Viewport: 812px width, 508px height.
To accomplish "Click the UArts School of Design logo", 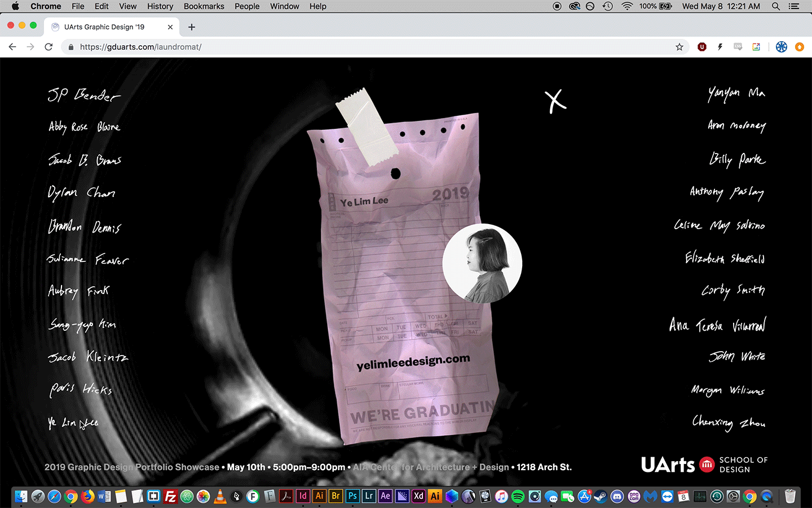I will pyautogui.click(x=704, y=465).
